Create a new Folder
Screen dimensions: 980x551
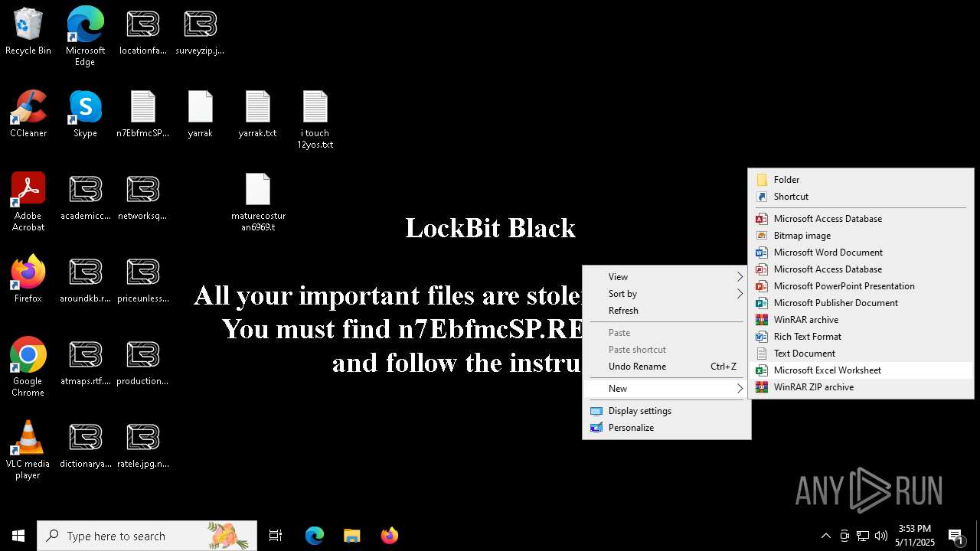point(861,180)
